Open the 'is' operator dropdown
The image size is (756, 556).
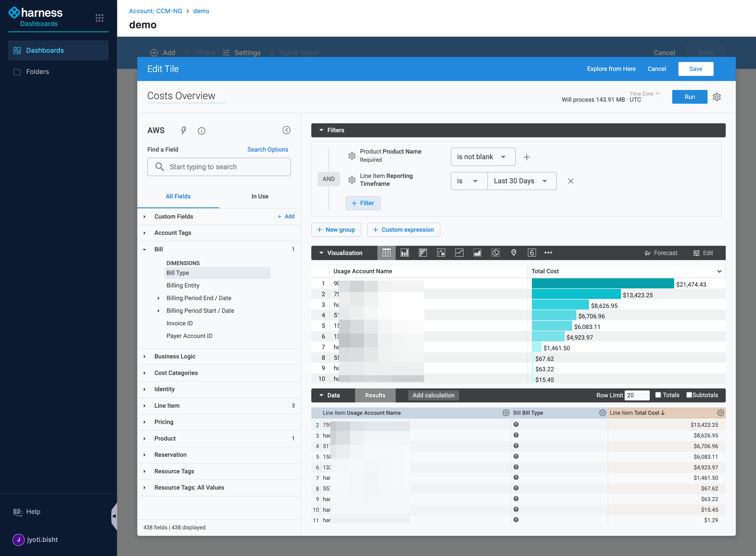pos(469,181)
